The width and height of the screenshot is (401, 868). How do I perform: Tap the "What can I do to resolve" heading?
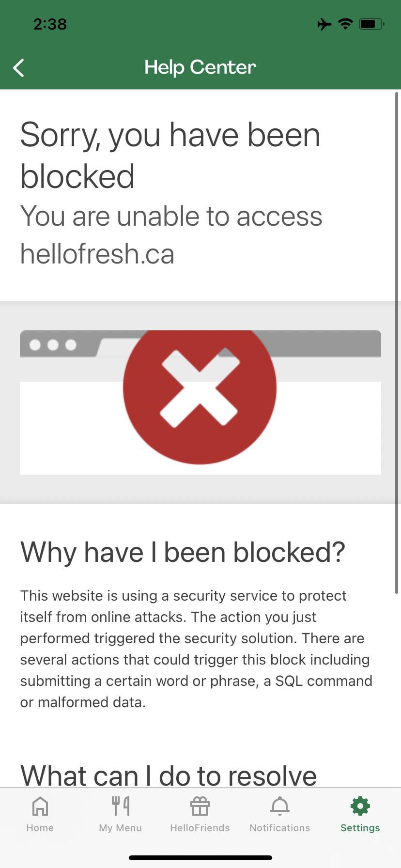pyautogui.click(x=169, y=774)
